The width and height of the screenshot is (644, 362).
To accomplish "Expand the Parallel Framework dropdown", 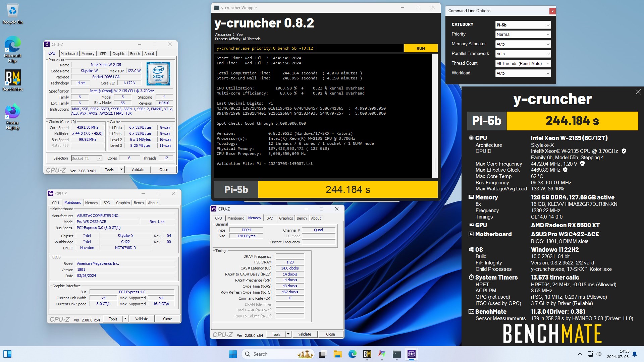I will point(523,54).
